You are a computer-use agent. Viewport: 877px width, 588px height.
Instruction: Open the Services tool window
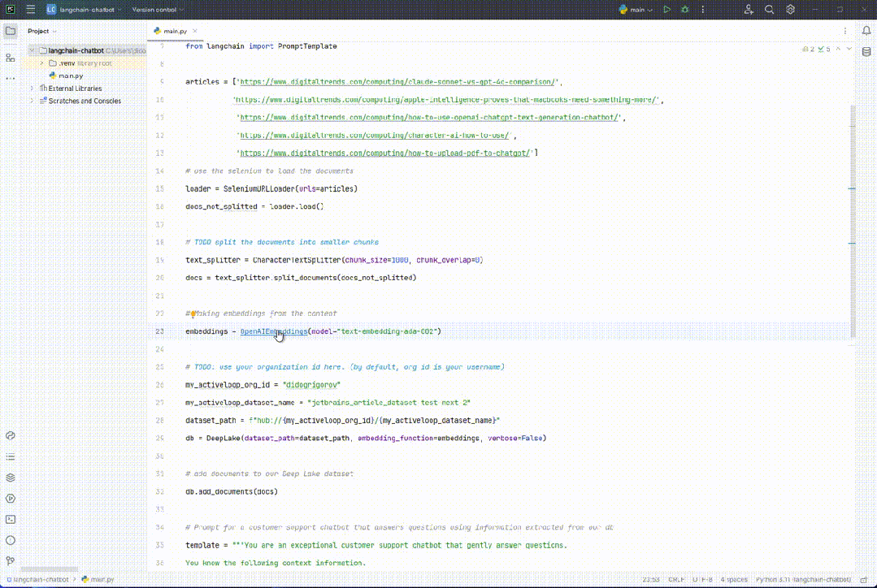[10, 499]
